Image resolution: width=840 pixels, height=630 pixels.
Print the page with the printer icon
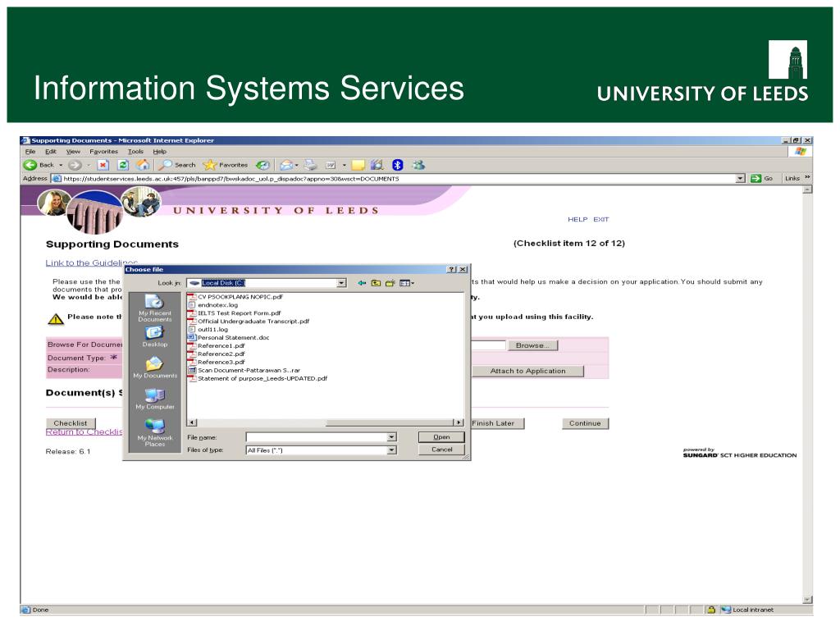pyautogui.click(x=311, y=165)
